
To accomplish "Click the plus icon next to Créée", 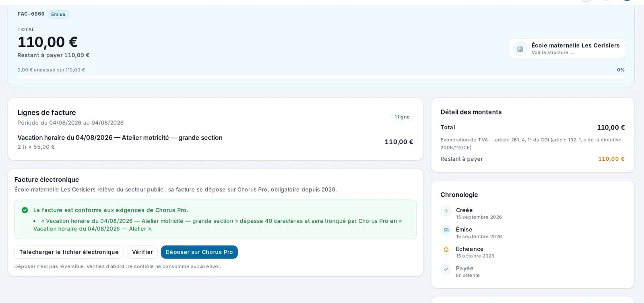I will (x=446, y=211).
